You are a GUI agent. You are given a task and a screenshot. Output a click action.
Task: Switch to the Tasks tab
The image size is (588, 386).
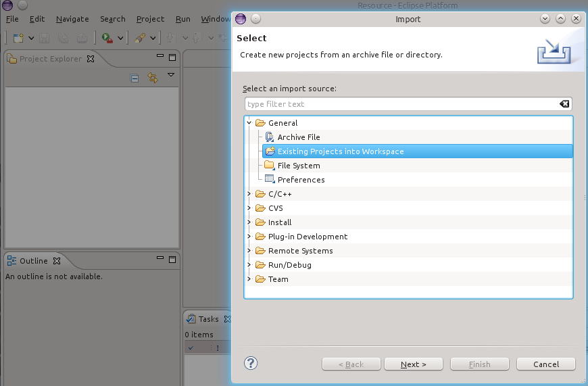pos(207,319)
